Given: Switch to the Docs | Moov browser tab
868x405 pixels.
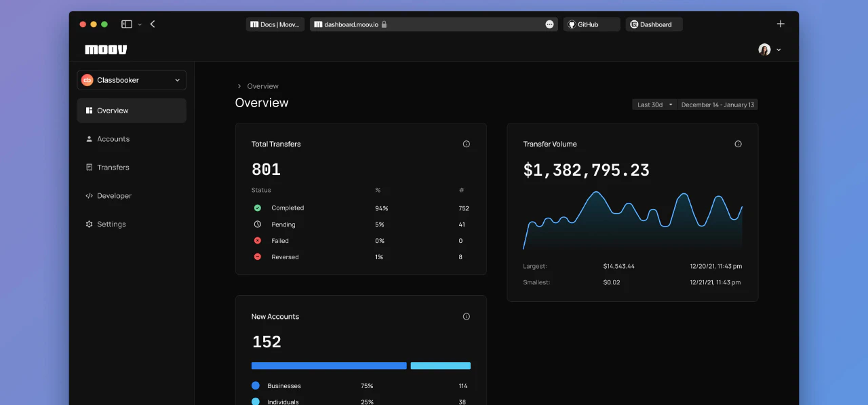Looking at the screenshot, I should click(275, 24).
